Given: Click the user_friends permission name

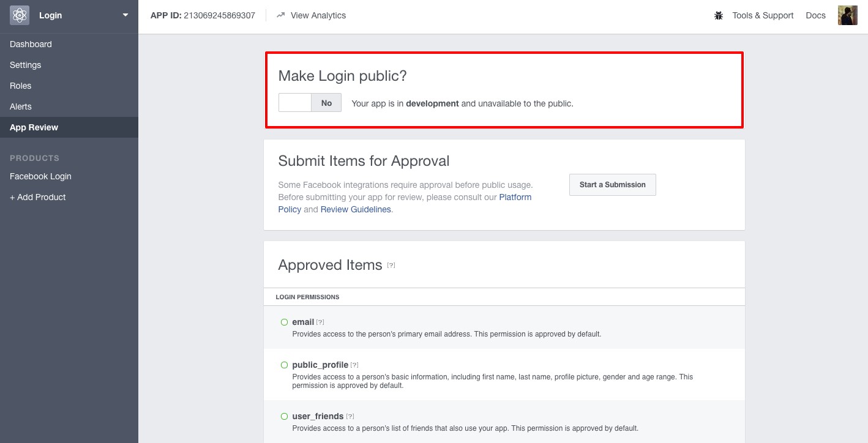Looking at the screenshot, I should coord(318,416).
